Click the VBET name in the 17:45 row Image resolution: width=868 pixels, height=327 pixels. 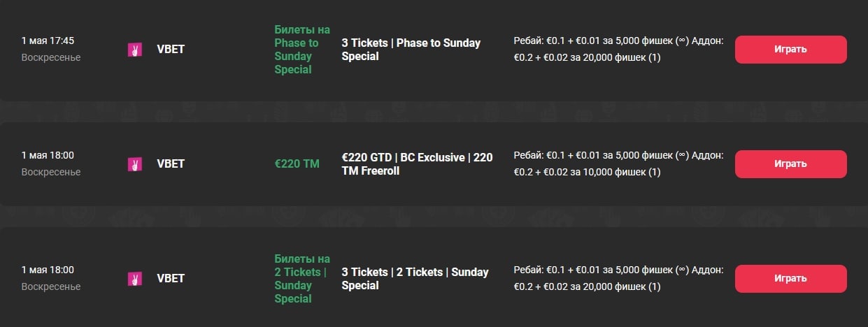[171, 50]
